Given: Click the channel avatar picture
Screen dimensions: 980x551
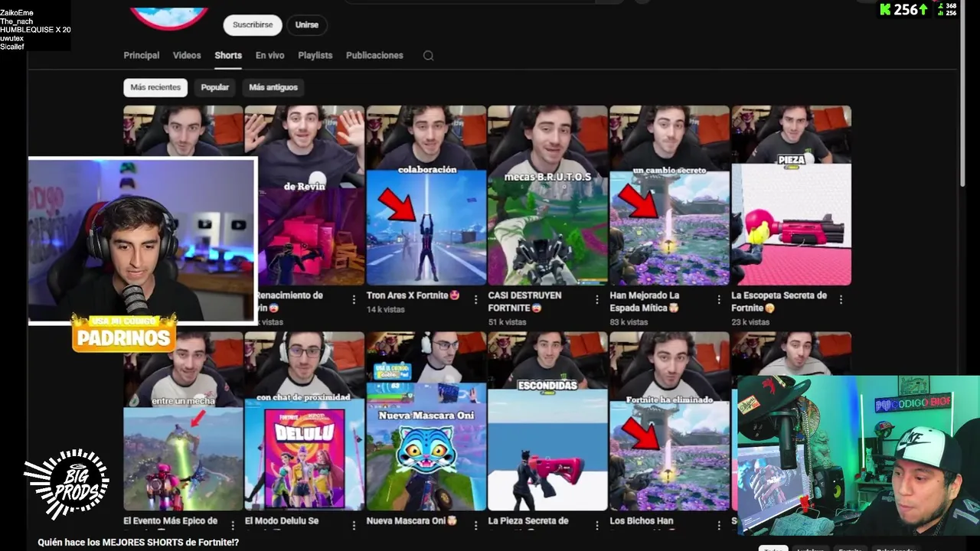Looking at the screenshot, I should (x=169, y=17).
